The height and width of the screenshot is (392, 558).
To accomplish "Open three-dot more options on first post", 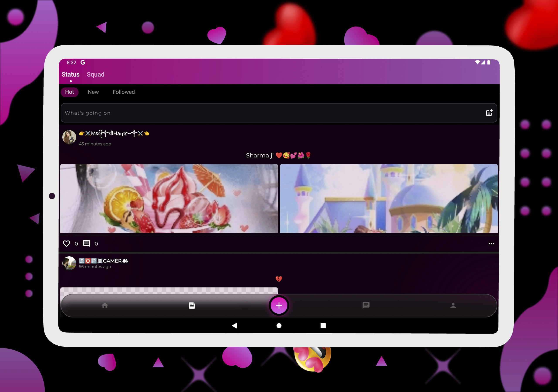I will click(491, 244).
